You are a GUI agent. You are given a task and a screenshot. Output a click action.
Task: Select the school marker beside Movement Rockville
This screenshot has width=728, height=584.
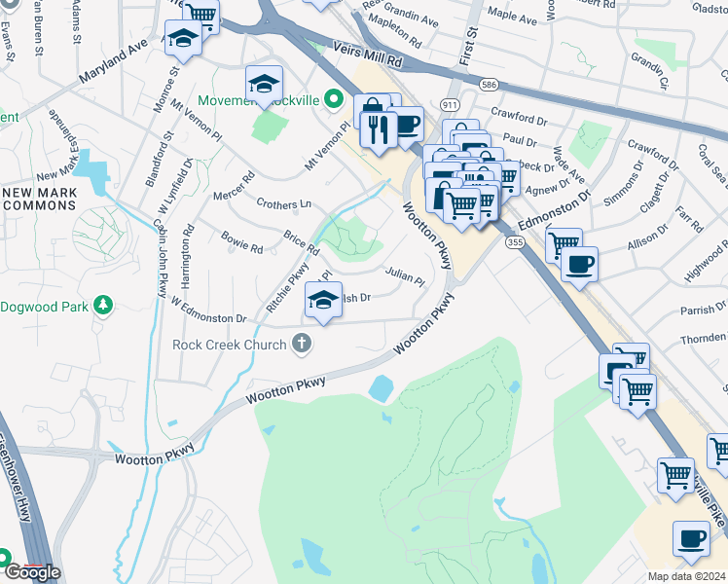(x=264, y=86)
